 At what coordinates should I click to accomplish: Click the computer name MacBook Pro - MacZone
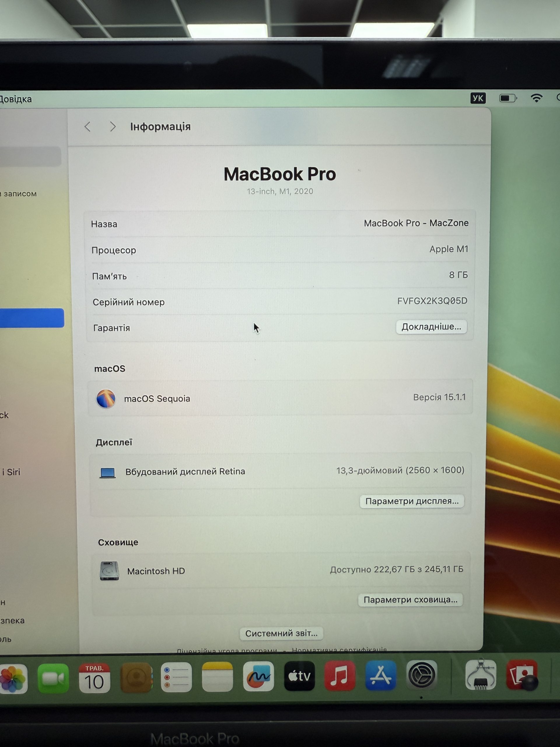416,223
